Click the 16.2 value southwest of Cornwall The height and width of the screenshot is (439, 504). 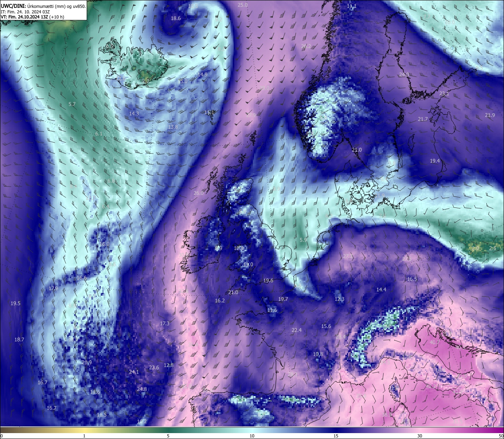click(x=220, y=300)
